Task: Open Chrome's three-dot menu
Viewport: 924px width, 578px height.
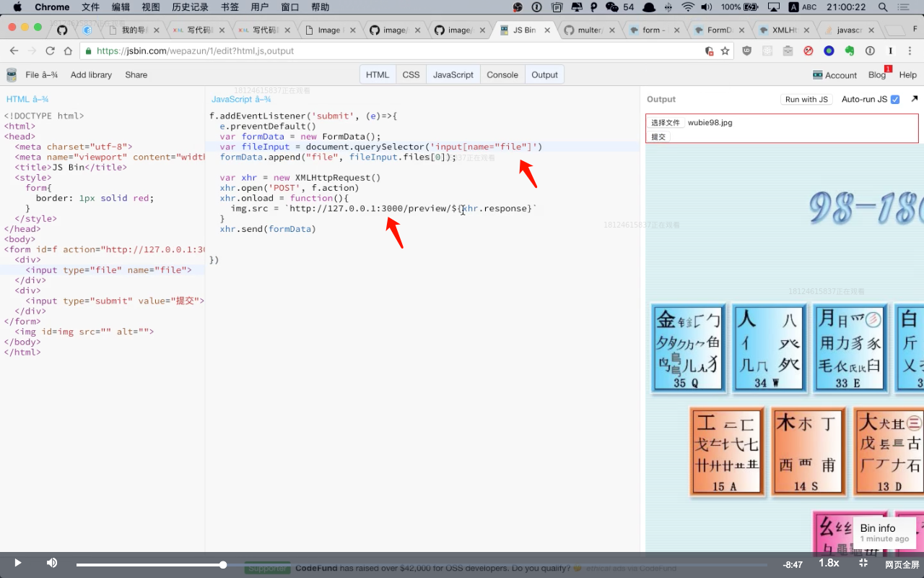Action: (x=910, y=51)
